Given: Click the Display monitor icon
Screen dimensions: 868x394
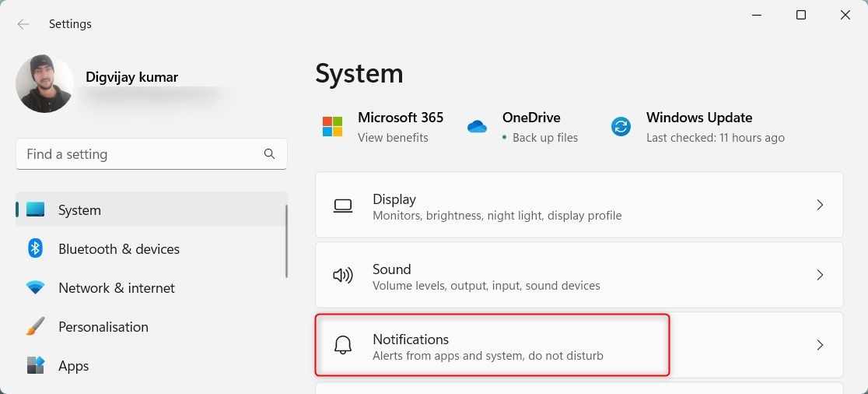Looking at the screenshot, I should (x=342, y=206).
